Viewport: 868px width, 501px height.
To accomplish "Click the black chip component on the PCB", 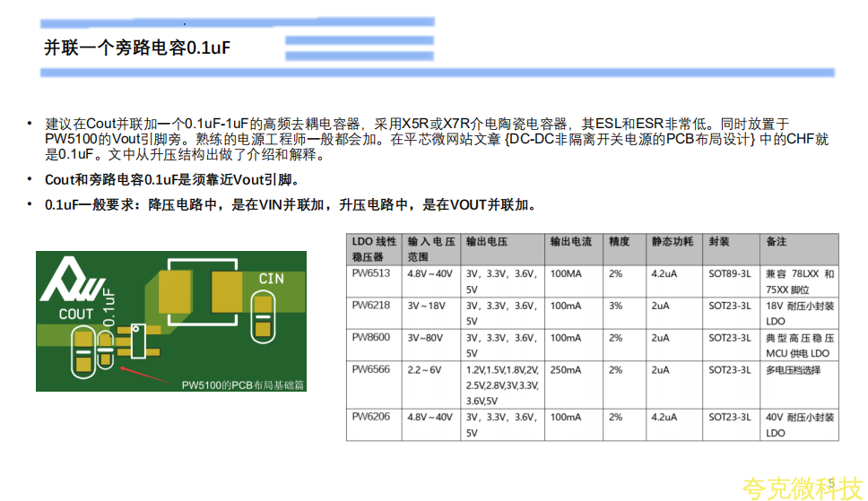I will [x=138, y=341].
